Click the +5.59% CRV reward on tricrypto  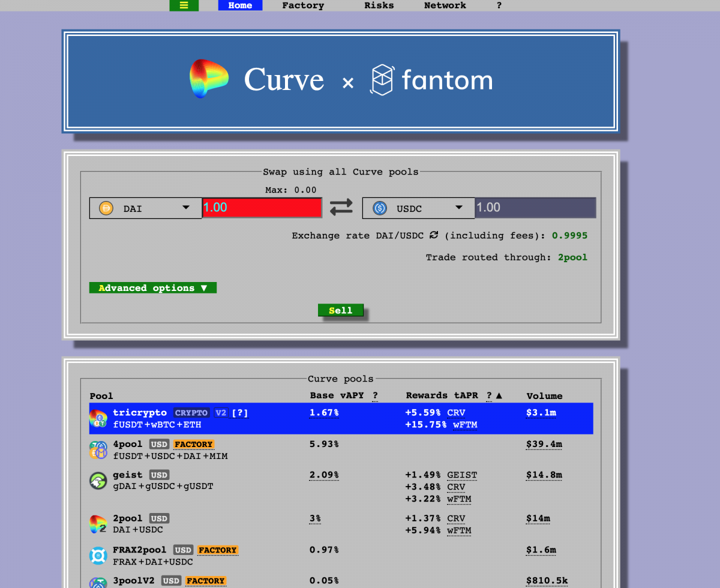click(x=436, y=413)
